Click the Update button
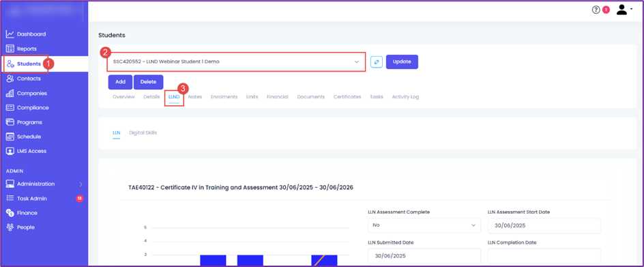Viewport: 644px width, 267px height. [x=402, y=61]
